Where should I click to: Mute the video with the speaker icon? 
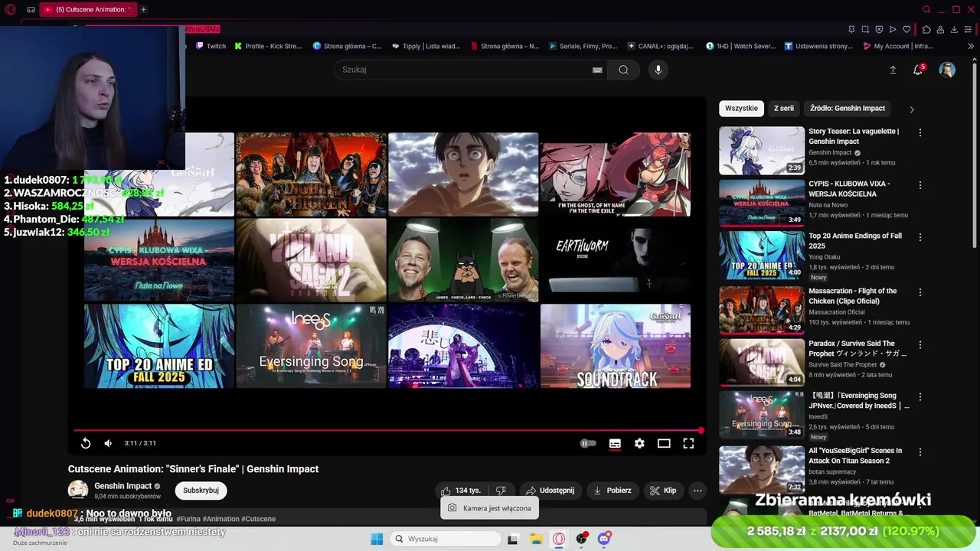coord(108,443)
